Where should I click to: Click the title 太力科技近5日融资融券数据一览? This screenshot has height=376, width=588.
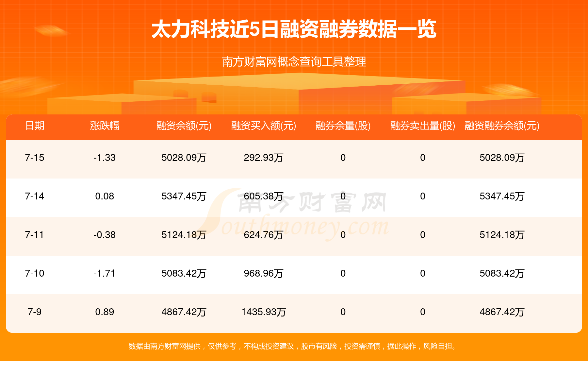tap(294, 29)
